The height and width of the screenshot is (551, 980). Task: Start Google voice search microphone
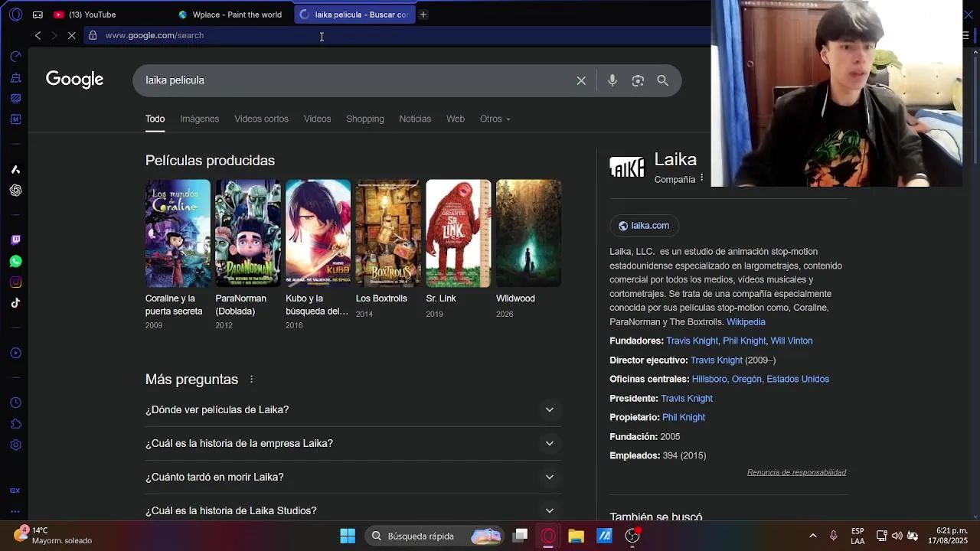click(x=612, y=80)
